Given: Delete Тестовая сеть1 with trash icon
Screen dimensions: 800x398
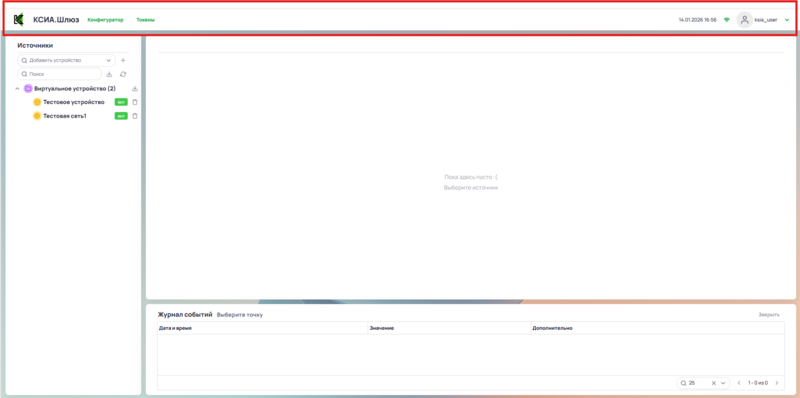Looking at the screenshot, I should tap(135, 116).
